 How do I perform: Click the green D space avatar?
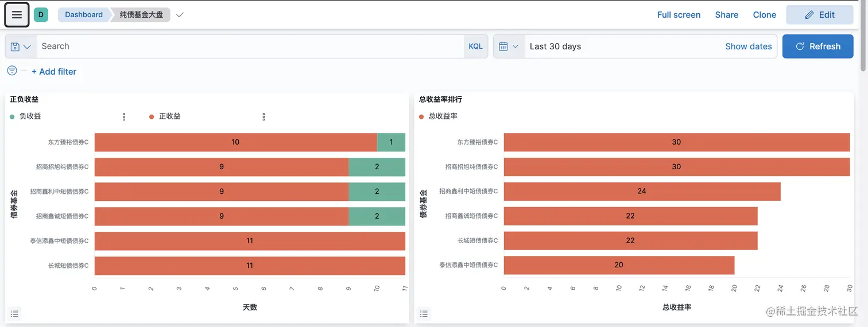pos(41,15)
